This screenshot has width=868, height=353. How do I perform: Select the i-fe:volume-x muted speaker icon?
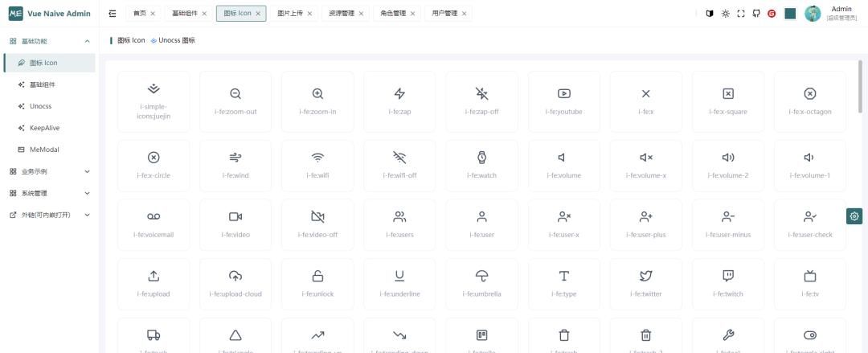click(x=646, y=158)
